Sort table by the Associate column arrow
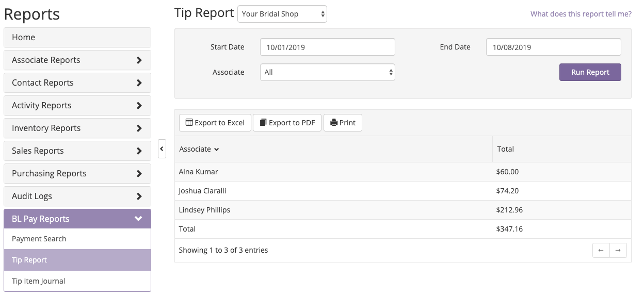The image size is (644, 296). 217,150
